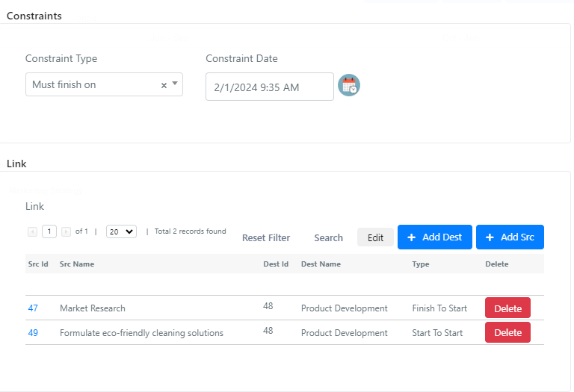Sort by Src Id column header
This screenshot has height=392, width=574.
click(x=38, y=264)
